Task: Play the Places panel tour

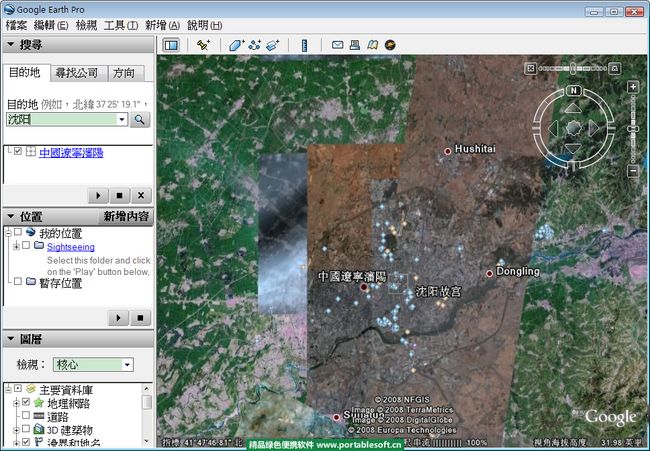Action: 118,318
